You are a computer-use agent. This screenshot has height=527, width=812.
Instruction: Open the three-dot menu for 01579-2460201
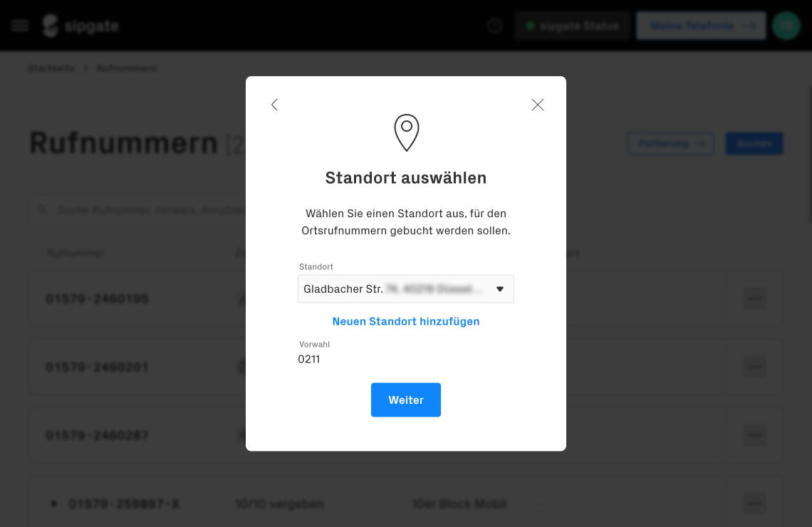(755, 367)
